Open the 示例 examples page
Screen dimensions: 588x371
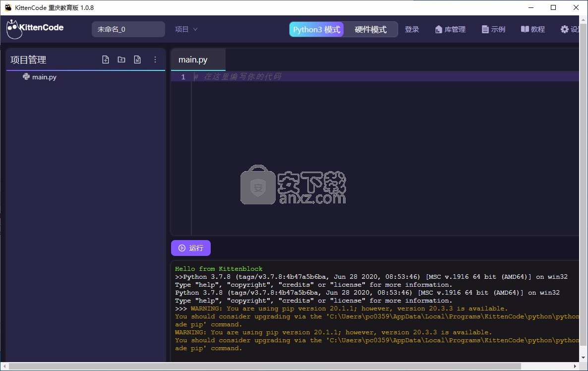493,29
